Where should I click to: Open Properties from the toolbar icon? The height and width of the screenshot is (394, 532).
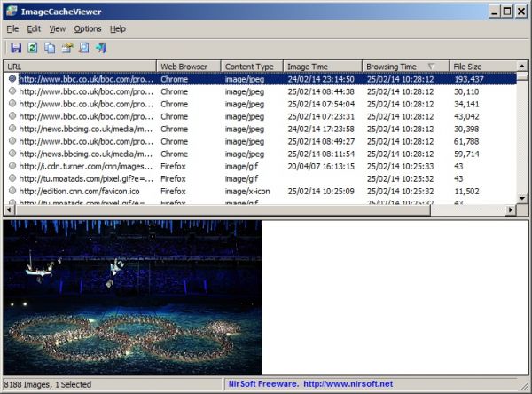point(66,48)
